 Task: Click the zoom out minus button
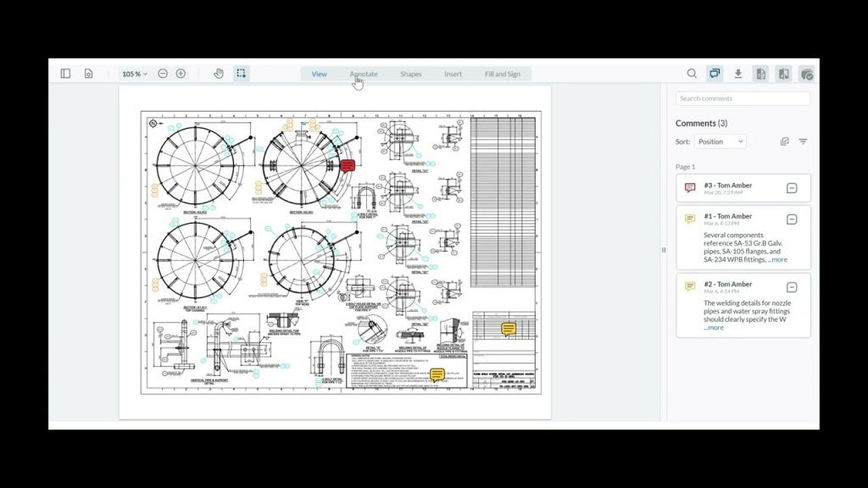coord(163,74)
